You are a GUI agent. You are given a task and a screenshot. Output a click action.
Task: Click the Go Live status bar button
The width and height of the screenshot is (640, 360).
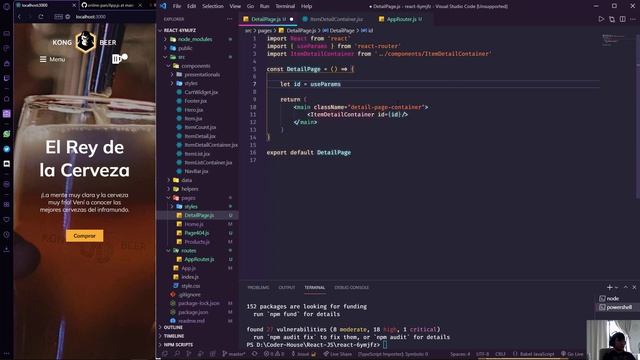coord(572,354)
